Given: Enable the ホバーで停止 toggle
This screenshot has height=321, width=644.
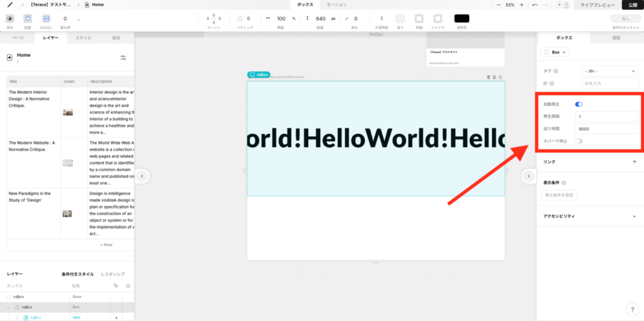Looking at the screenshot, I should pos(579,141).
